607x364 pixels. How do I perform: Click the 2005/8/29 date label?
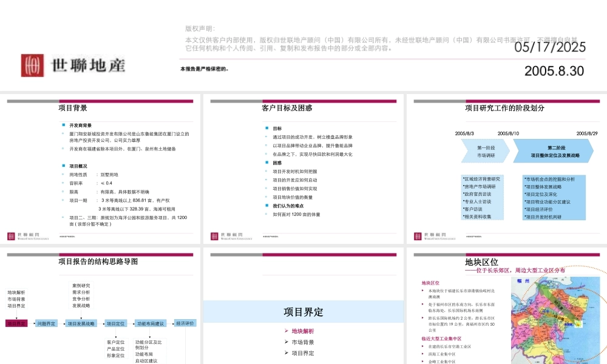coord(587,133)
